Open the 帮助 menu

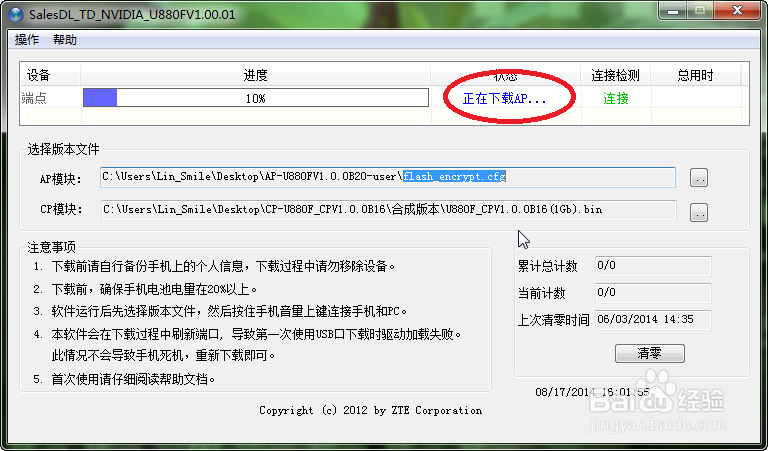click(65, 40)
